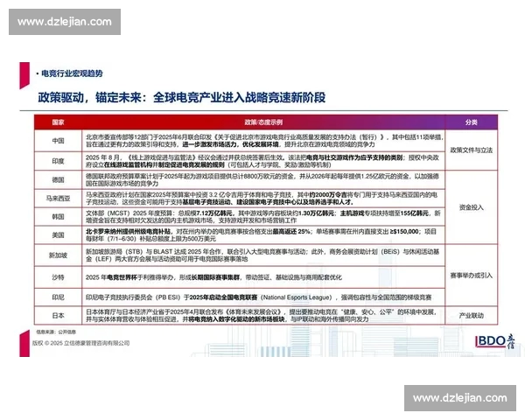The image size is (525, 420).
Task: Click the 产业联动 category cell
Action: coord(471,315)
